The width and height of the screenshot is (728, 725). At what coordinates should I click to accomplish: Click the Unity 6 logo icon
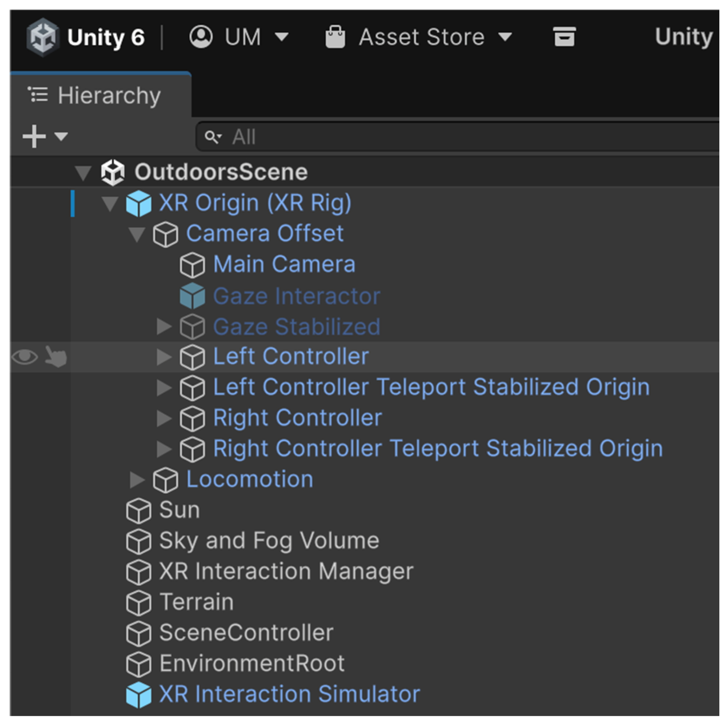pos(42,37)
